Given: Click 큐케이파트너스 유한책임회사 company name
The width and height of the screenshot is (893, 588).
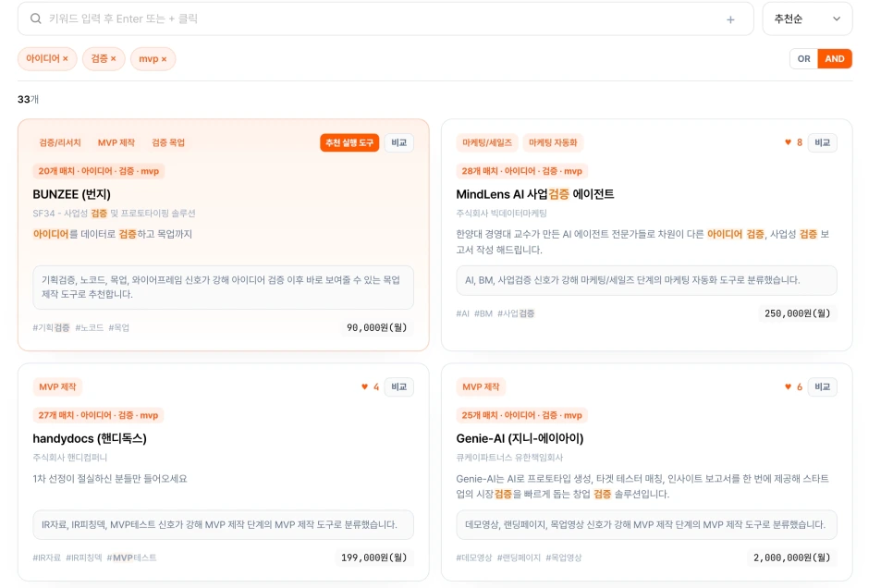Looking at the screenshot, I should coord(509,458).
